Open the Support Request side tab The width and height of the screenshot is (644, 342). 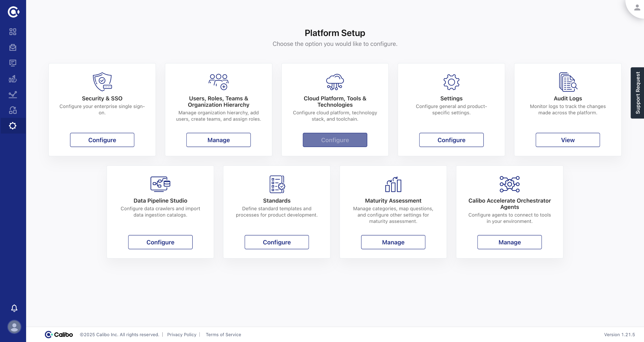coord(637,93)
